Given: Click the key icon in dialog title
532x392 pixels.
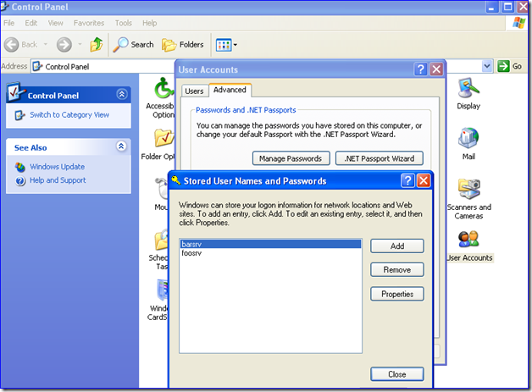Looking at the screenshot, I should (x=175, y=180).
